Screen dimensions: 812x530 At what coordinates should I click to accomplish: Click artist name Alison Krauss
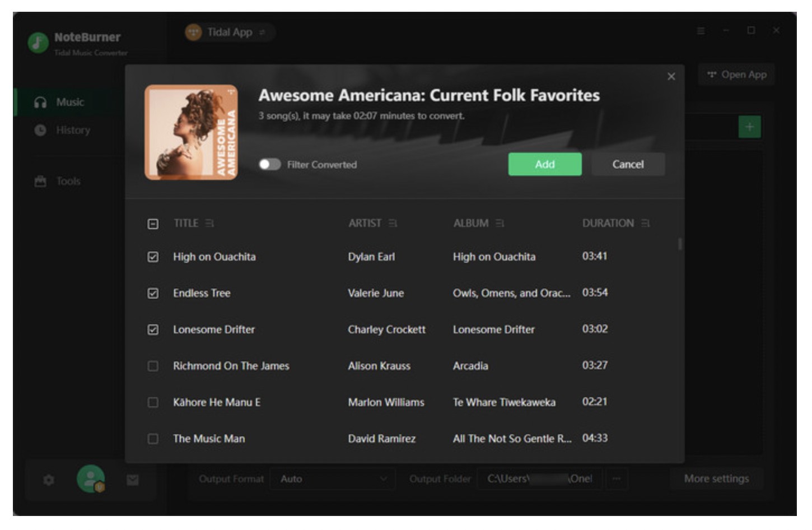379,366
